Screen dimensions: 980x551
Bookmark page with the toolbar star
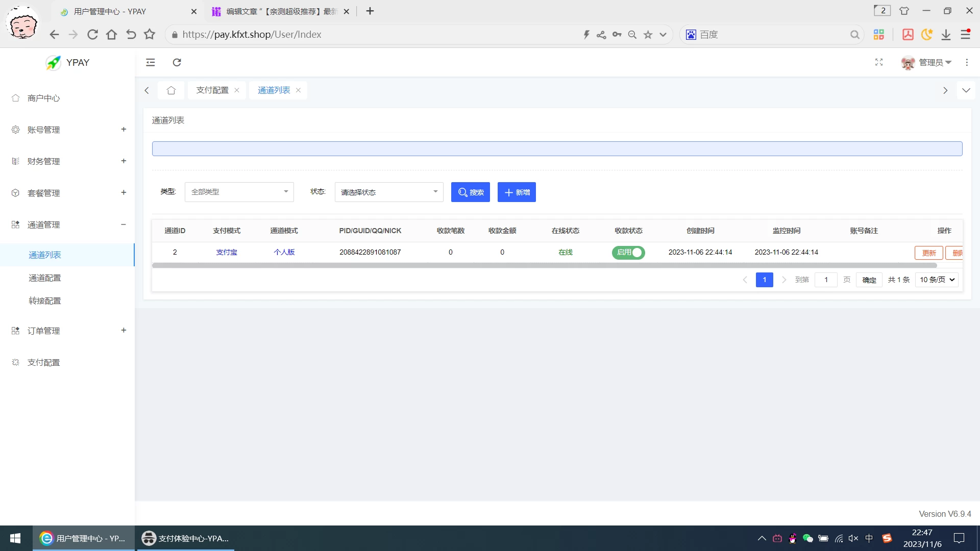150,34
